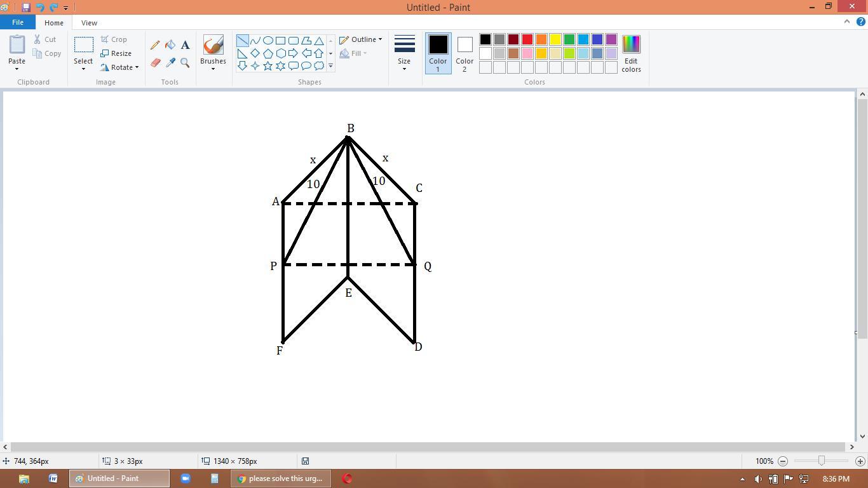Open the Outline dropdown
Screen dimensions: 868x488
[x=361, y=39]
